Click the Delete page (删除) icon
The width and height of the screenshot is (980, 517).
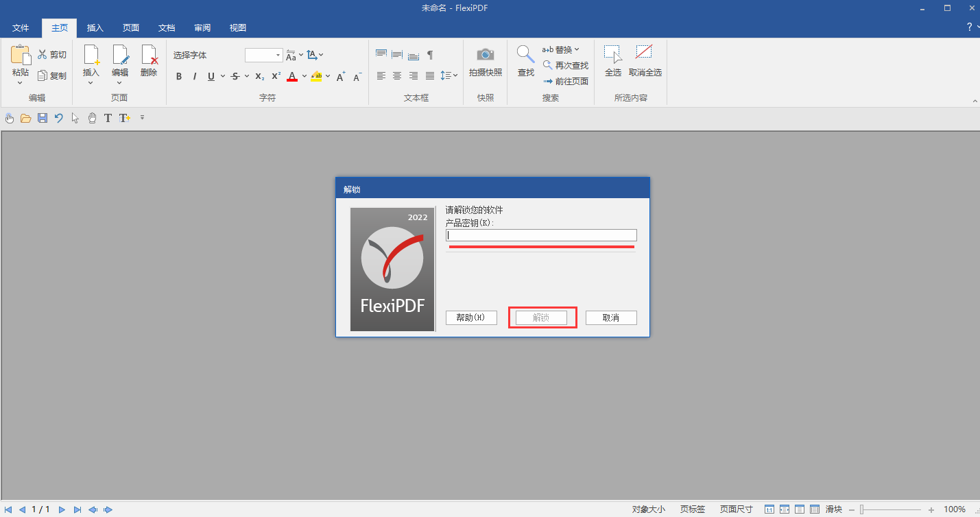[x=149, y=55]
